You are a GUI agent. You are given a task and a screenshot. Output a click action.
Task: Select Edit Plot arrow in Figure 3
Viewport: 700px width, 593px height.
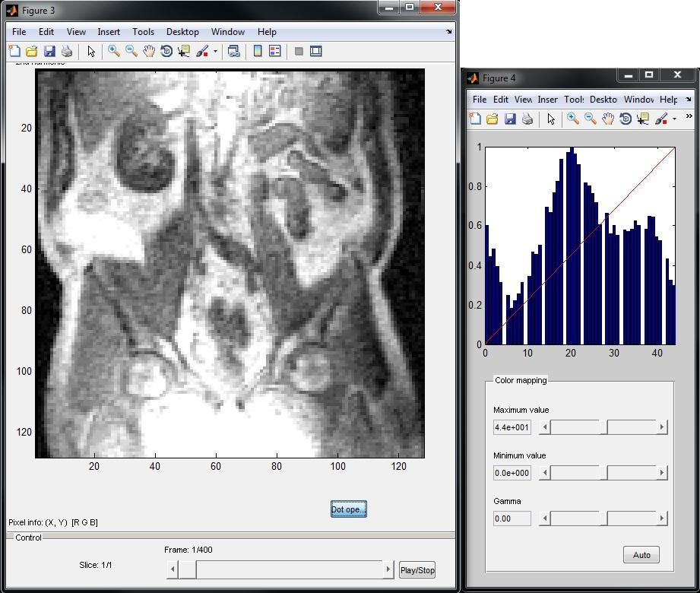91,51
